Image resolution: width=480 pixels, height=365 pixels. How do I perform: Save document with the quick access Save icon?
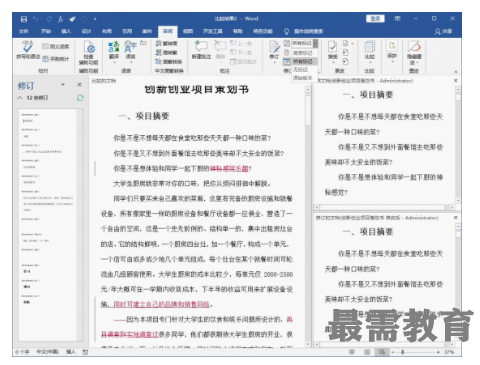[x=24, y=19]
